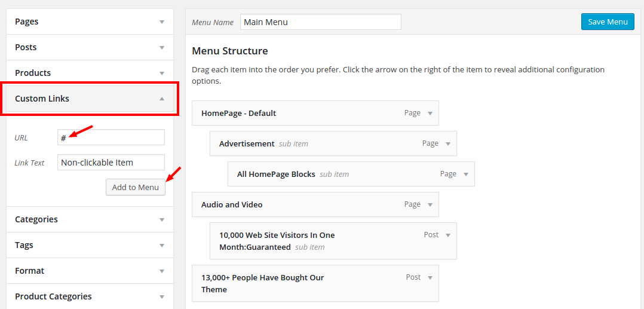
Task: Open HomePage - Default item options arrow
Action: 430,114
